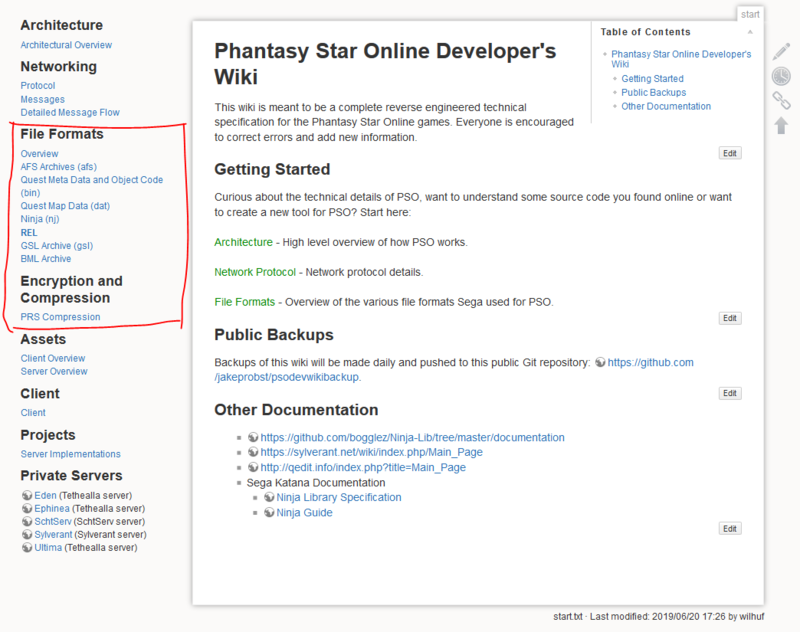Open the green Architecture link
The width and height of the screenshot is (800, 632).
(243, 242)
